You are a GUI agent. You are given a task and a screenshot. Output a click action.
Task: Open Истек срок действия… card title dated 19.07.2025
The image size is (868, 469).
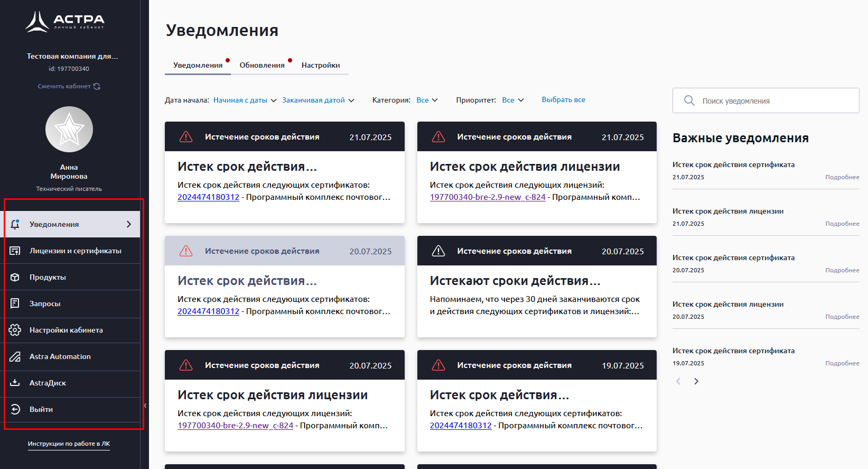tap(499, 395)
